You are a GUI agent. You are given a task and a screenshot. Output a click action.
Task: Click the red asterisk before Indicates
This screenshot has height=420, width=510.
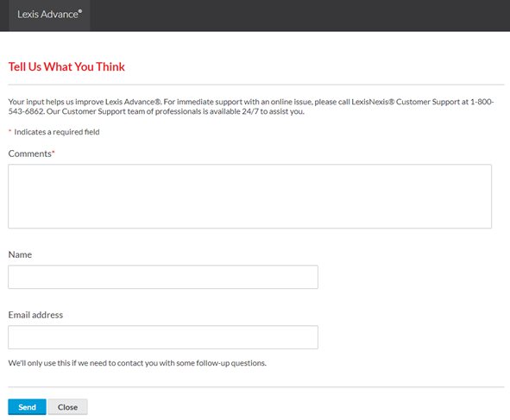tap(9, 130)
